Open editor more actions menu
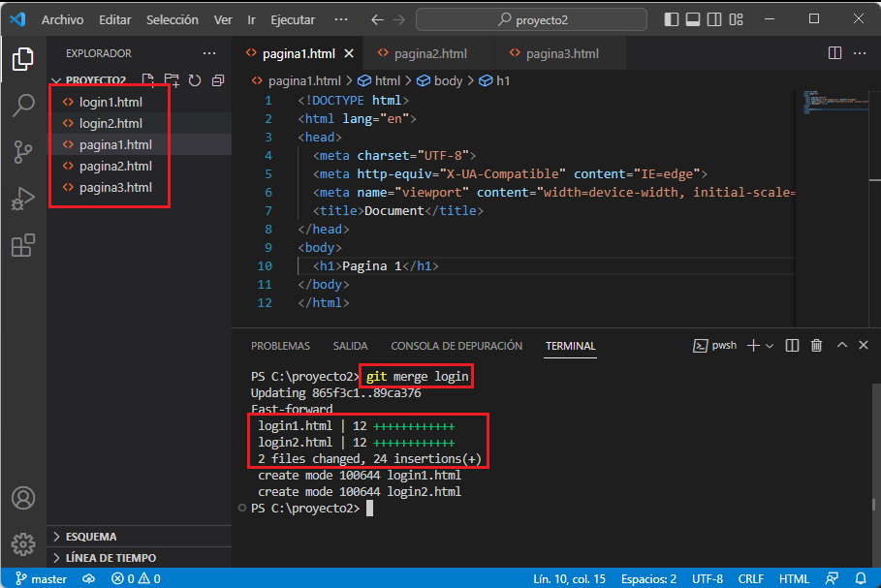This screenshot has width=881, height=588. pos(860,53)
